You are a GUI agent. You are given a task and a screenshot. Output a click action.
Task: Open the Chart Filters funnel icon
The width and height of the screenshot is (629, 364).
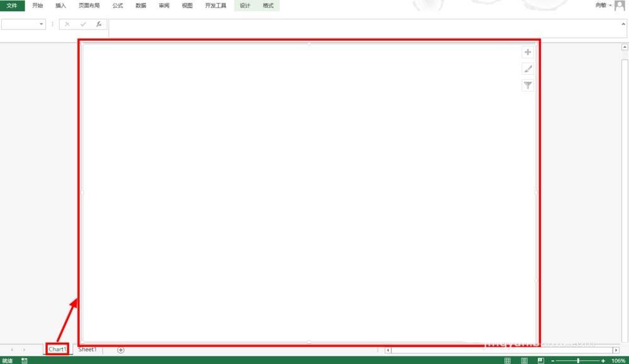pos(528,85)
